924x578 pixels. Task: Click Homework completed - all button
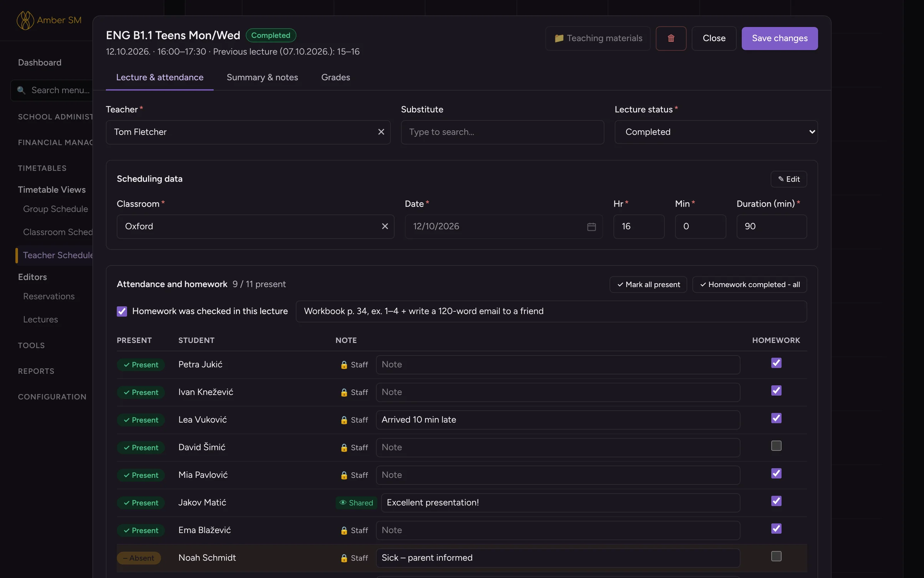[750, 284]
